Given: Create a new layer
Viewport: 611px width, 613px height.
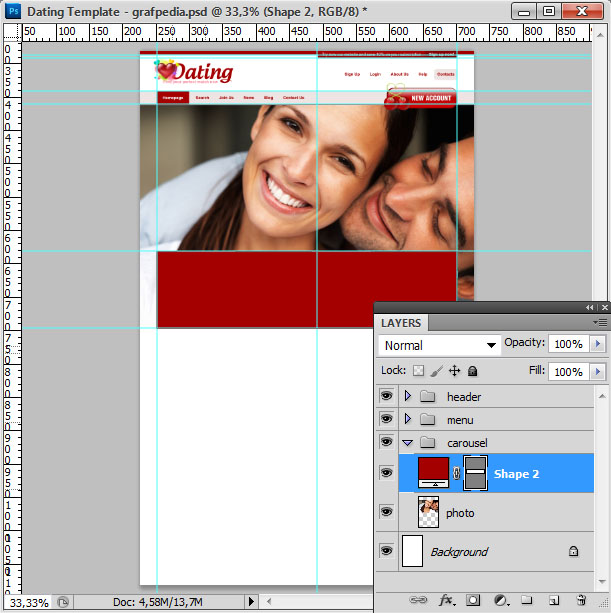Looking at the screenshot, I should pyautogui.click(x=554, y=600).
